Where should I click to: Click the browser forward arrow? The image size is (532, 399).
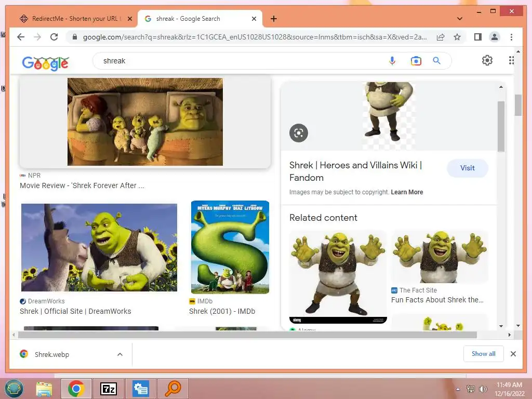click(x=37, y=37)
